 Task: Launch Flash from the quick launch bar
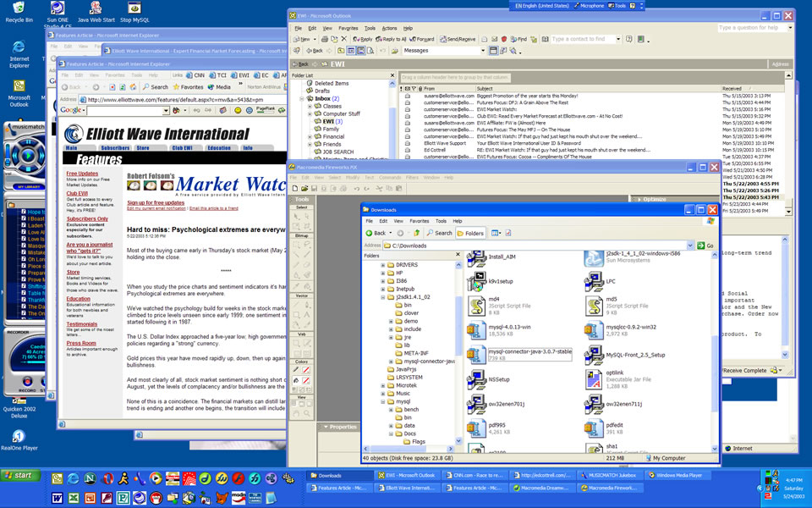tap(239, 478)
